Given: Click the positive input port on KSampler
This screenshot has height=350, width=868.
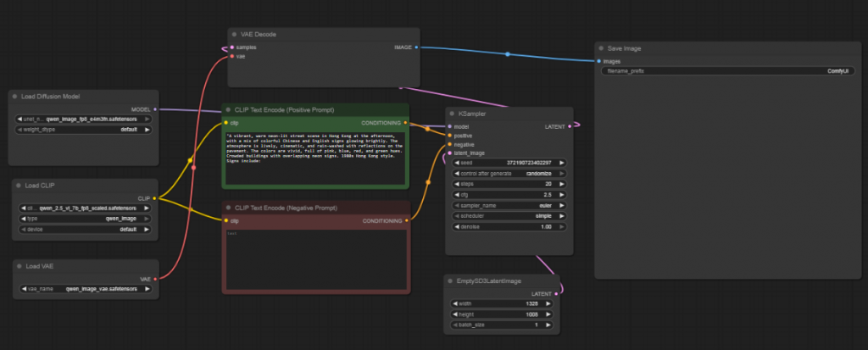Looking at the screenshot, I should click(x=449, y=136).
